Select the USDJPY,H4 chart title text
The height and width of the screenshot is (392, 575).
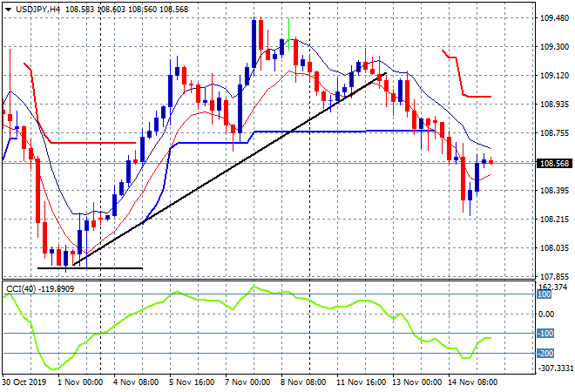click(37, 10)
